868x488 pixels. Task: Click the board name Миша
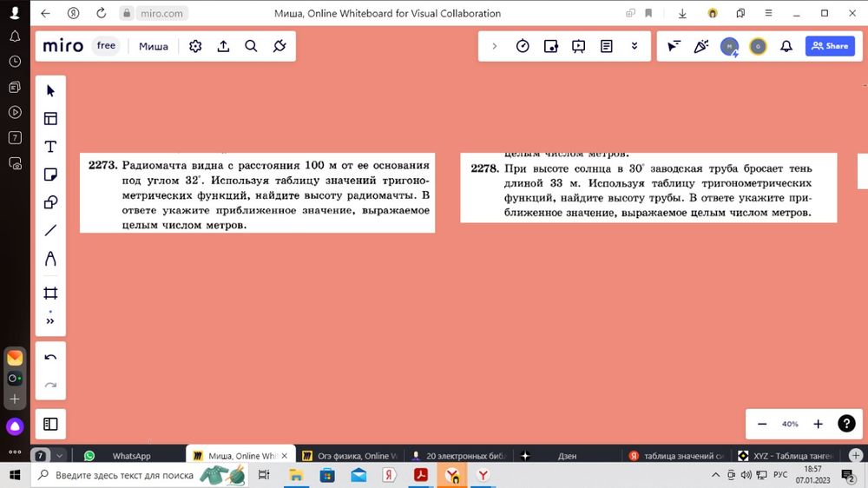tap(154, 47)
